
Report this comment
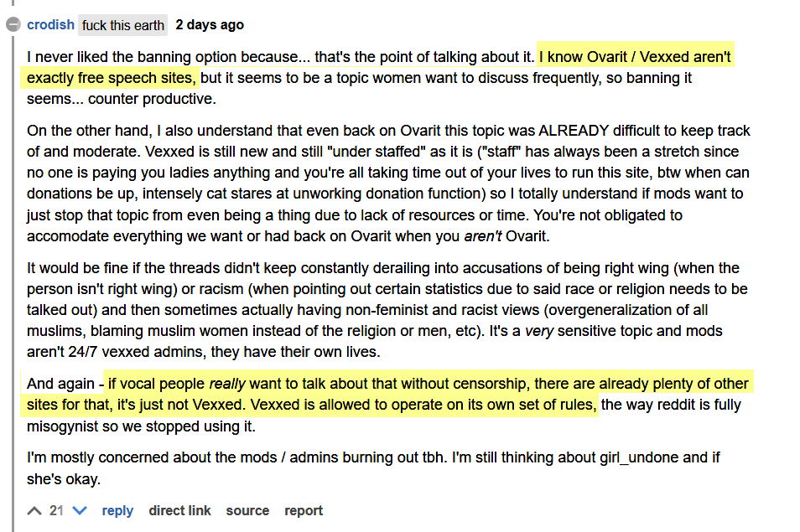pos(304,510)
